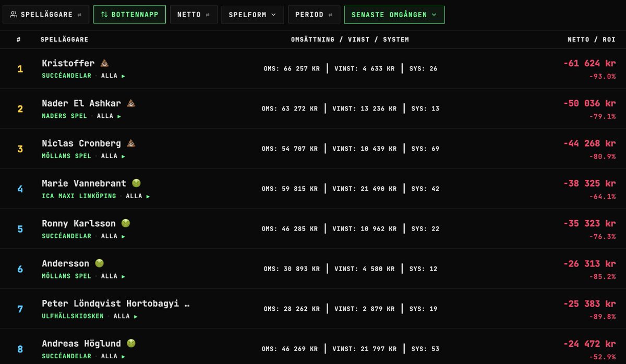Click winnings value VINST: 13 236 KR

(364, 109)
